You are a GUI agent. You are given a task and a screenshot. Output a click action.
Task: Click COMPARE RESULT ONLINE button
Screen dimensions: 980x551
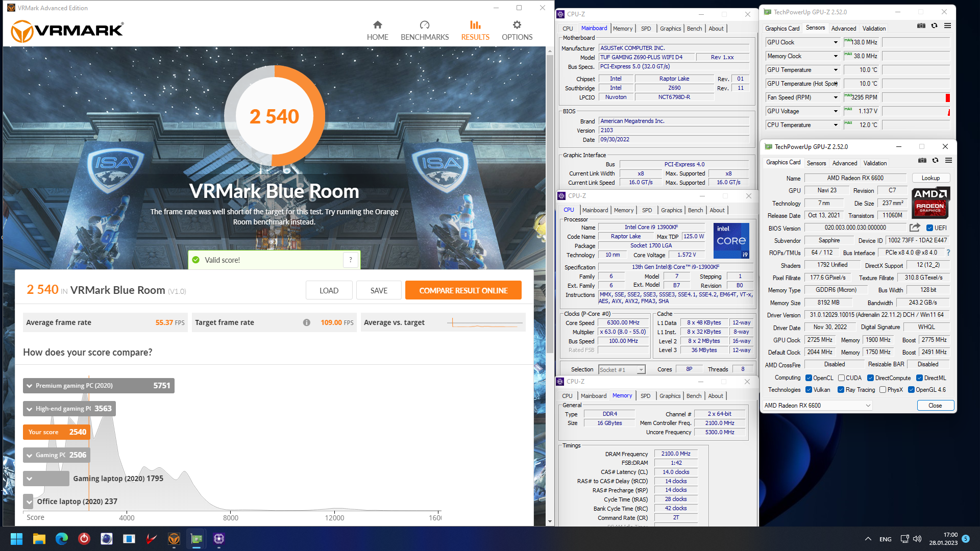coord(463,290)
